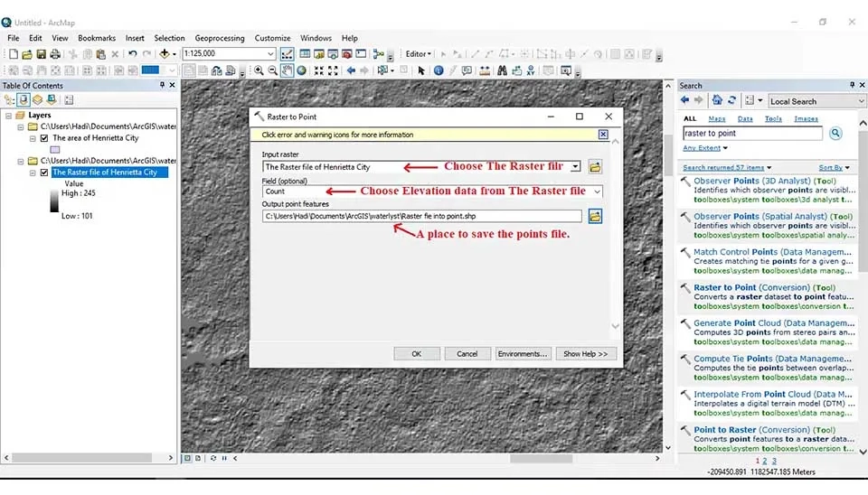Open the Customize menu
868x495 pixels.
pos(272,38)
